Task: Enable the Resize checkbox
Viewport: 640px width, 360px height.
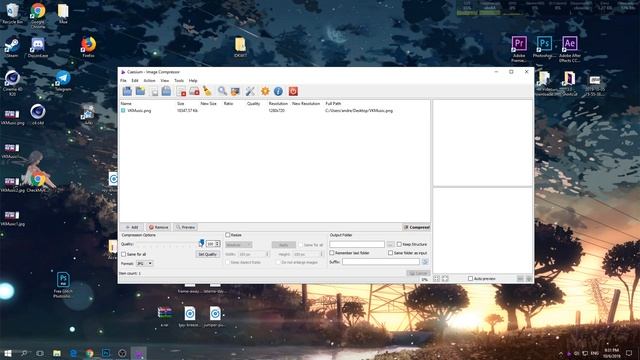Action: [x=228, y=235]
